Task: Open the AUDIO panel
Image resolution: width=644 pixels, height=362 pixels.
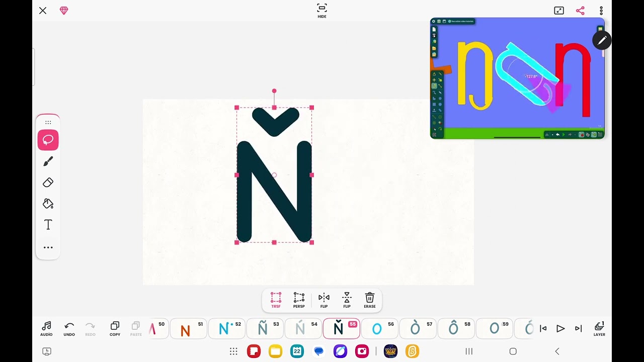Action: coord(46,329)
